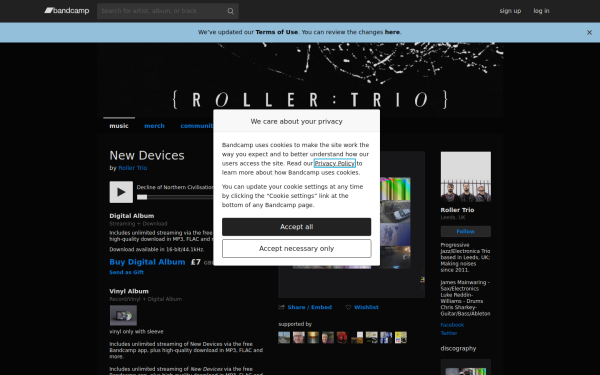
Task: Click the Follow button
Action: (466, 232)
